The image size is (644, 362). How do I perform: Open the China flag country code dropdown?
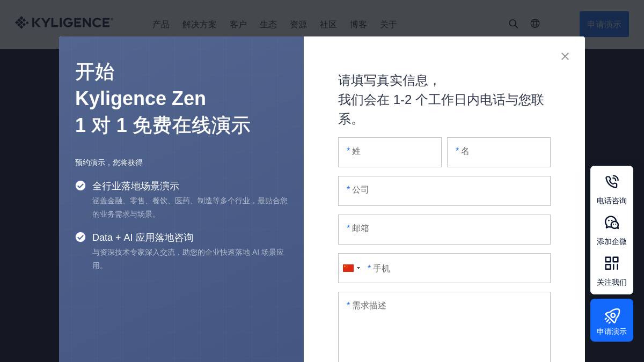tap(352, 268)
